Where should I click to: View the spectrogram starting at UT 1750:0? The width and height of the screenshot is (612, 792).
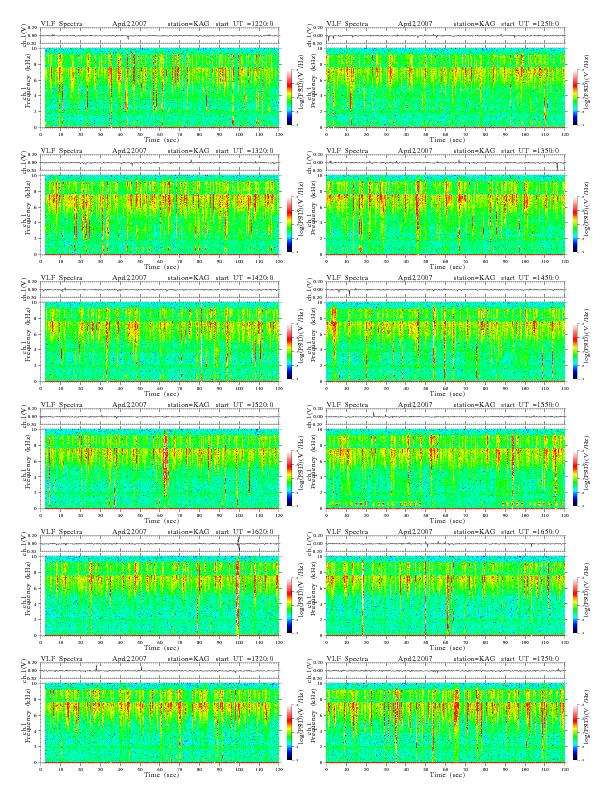coord(445,723)
